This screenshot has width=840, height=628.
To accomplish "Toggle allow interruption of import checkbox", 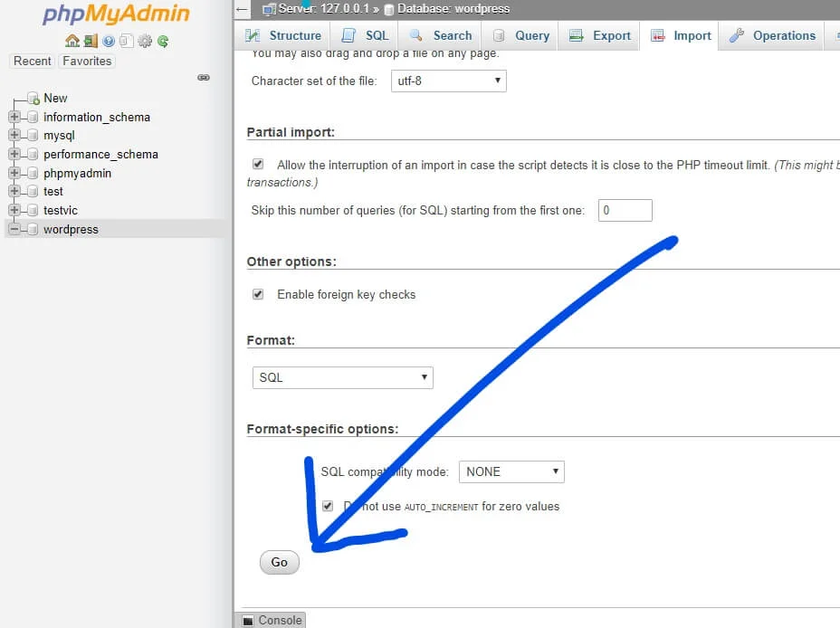I will coord(258,164).
